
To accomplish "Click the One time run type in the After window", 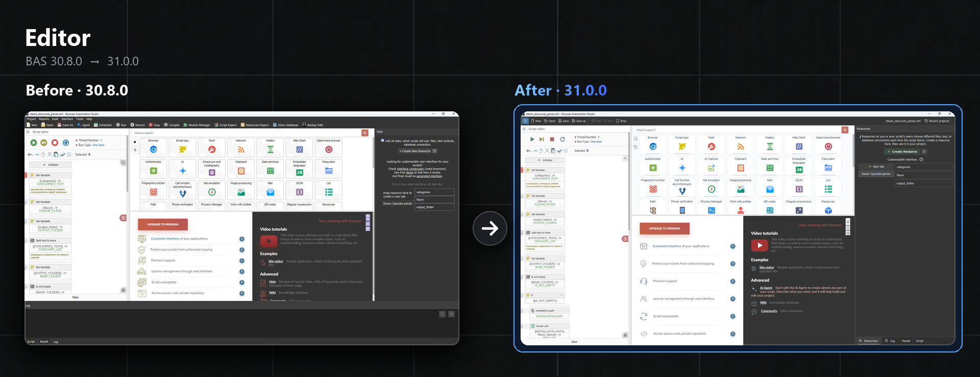I will (x=596, y=142).
